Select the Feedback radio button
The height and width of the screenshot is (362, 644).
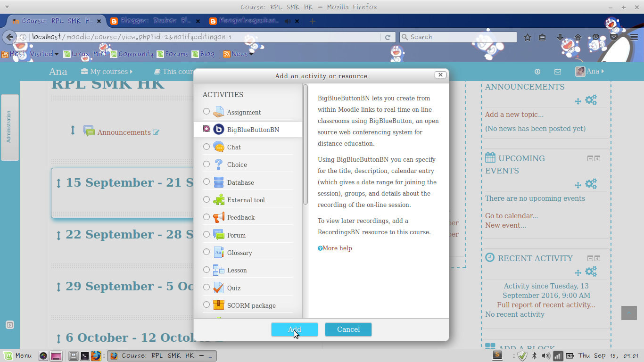click(x=206, y=217)
